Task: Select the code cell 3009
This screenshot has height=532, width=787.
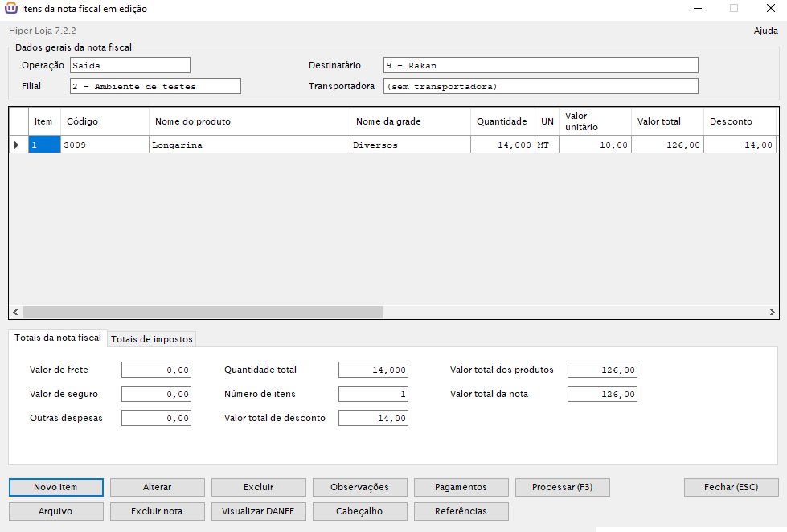Action: [105, 145]
